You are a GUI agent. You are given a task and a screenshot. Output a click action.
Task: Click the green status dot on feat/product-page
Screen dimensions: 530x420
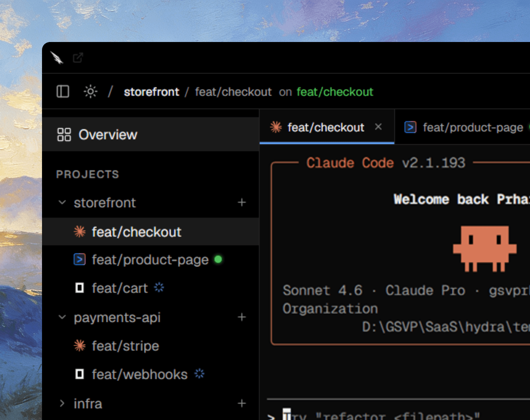(218, 259)
